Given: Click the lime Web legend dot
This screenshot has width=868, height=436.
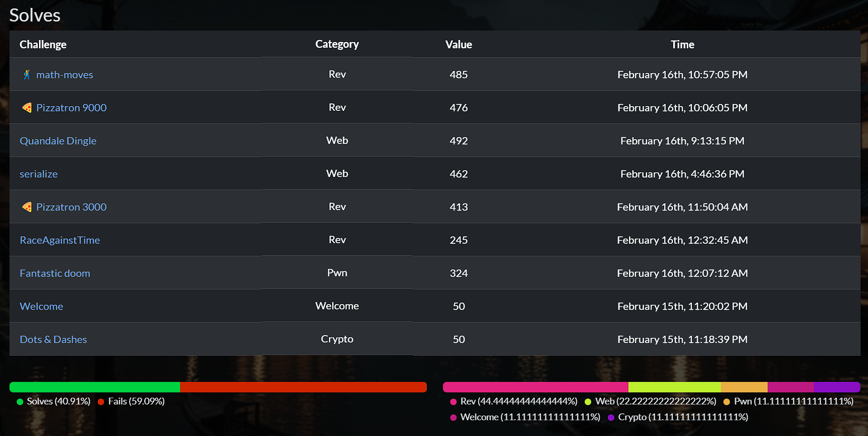Looking at the screenshot, I should pyautogui.click(x=588, y=402).
